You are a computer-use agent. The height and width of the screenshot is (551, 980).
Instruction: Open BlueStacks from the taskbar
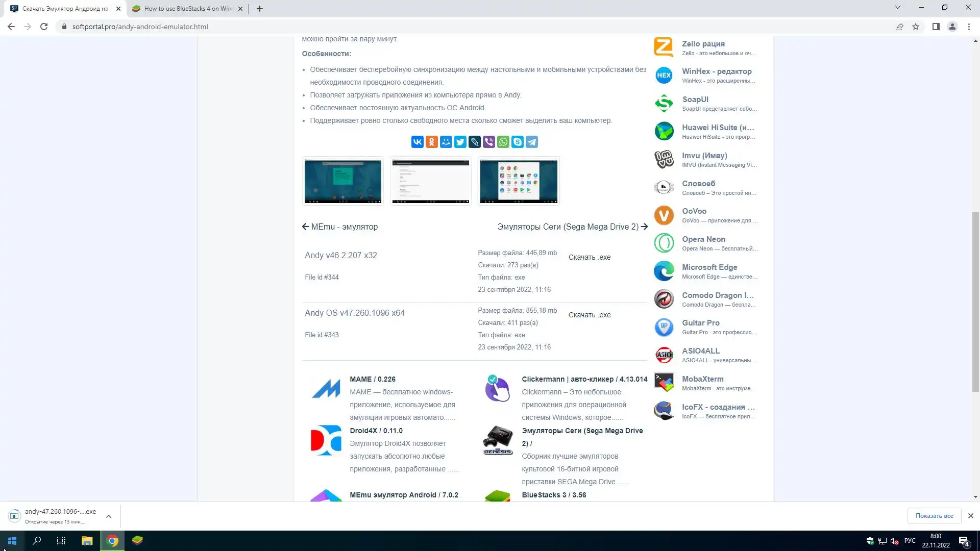coord(137,540)
